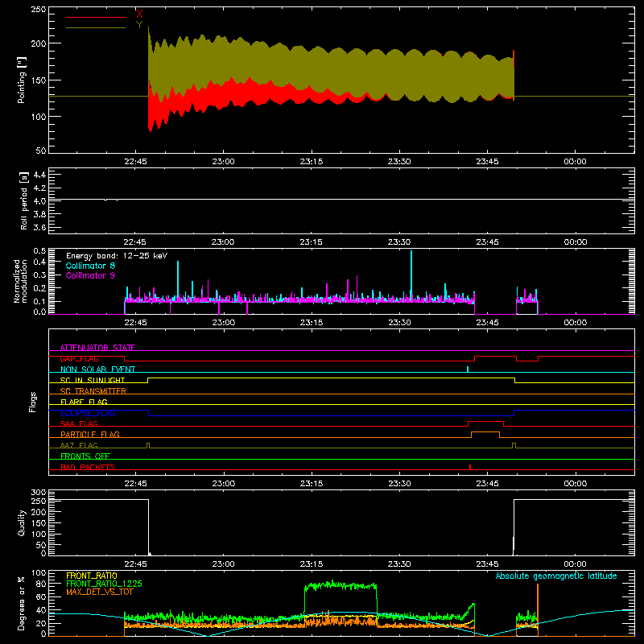Click the 'Absolute geomagnetic latitude' label
The height and width of the screenshot is (644, 644).
(x=556, y=576)
